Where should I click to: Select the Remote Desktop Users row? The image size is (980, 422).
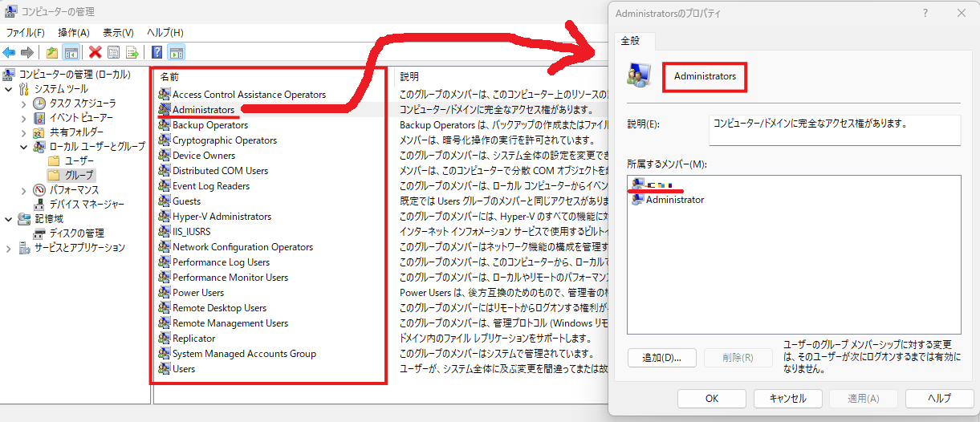(220, 307)
